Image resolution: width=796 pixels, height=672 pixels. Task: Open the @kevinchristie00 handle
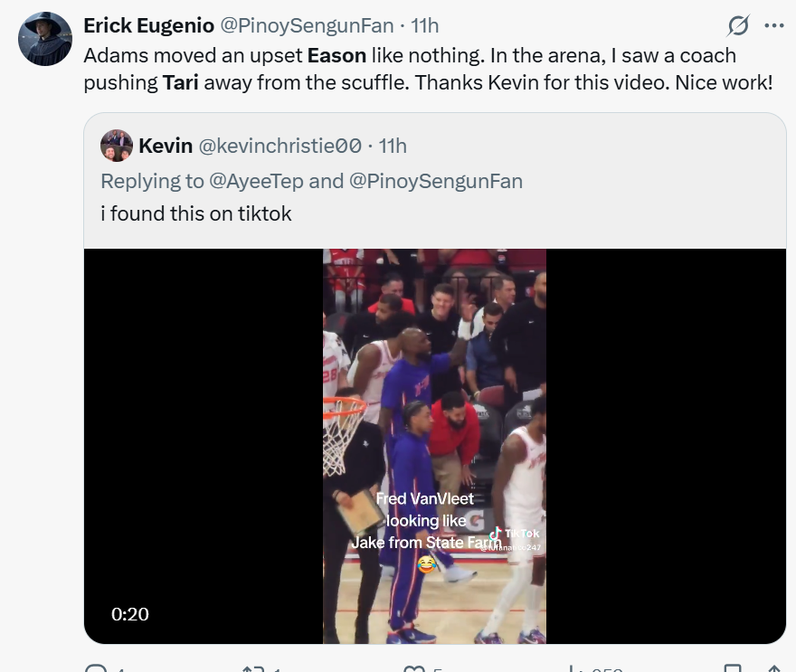click(280, 146)
